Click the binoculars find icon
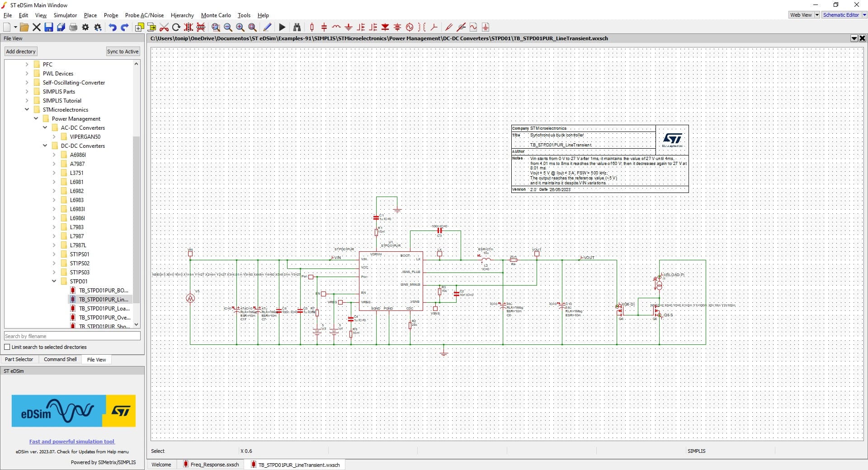 point(297,27)
